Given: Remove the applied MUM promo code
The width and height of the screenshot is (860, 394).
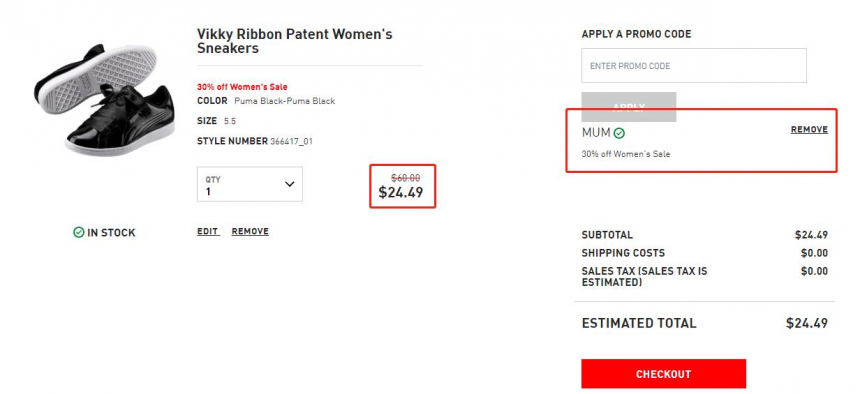Looking at the screenshot, I should 809,130.
